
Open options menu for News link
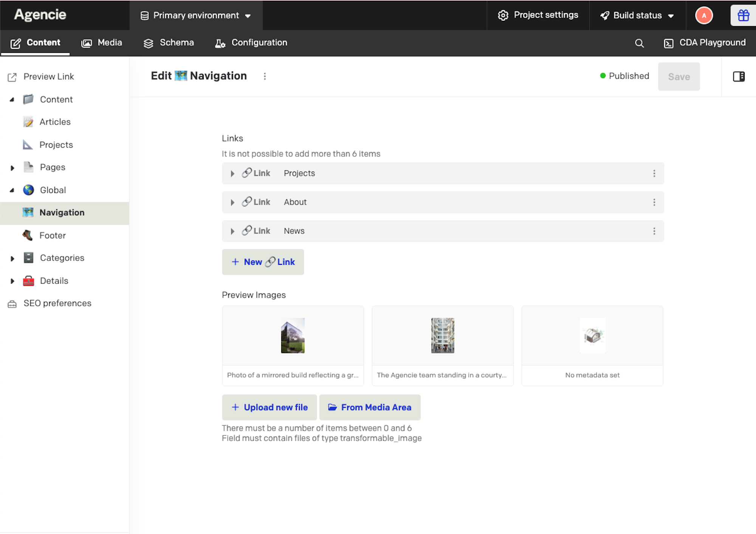(x=654, y=231)
